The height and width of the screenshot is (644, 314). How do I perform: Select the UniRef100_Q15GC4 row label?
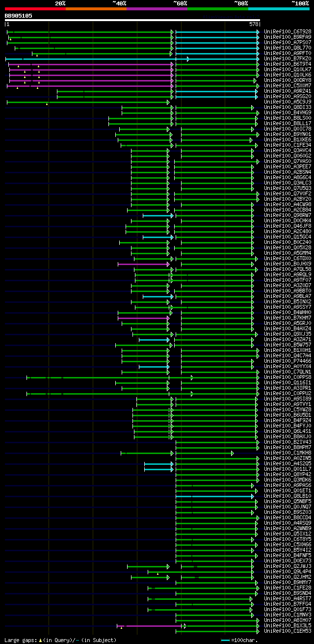[x=288, y=237]
